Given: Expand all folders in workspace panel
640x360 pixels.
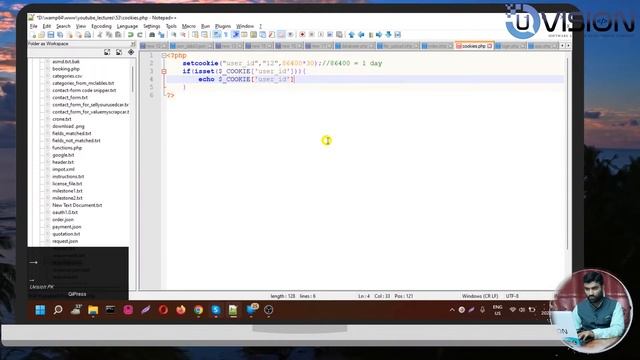Looking at the screenshot, I should click(x=107, y=52).
